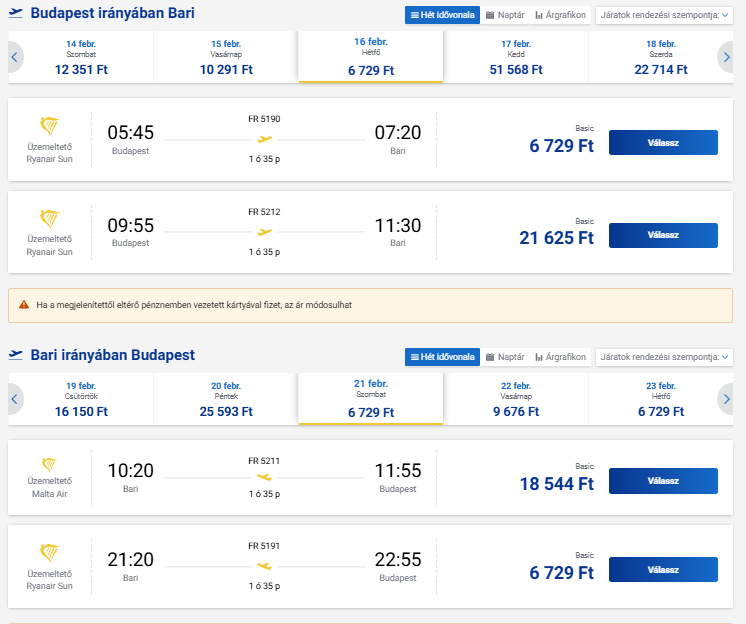
Task: Click the warning triangle icon in currency notice
Action: [24, 304]
